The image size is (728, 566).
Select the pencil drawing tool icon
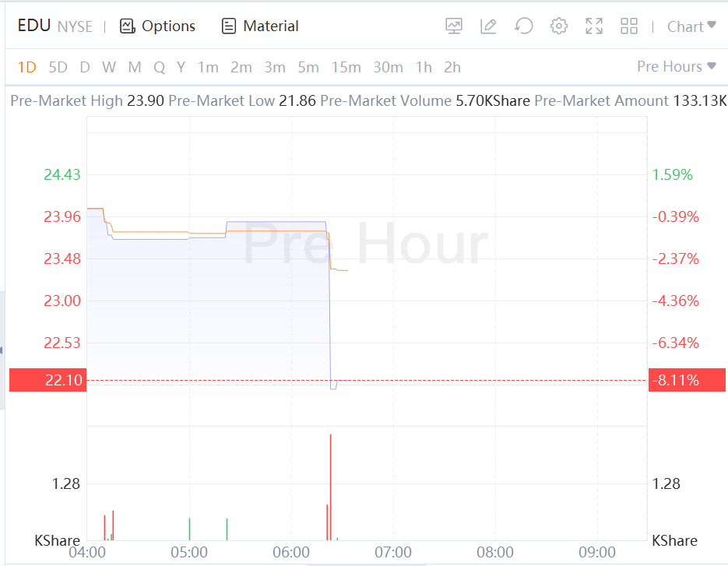click(x=488, y=26)
